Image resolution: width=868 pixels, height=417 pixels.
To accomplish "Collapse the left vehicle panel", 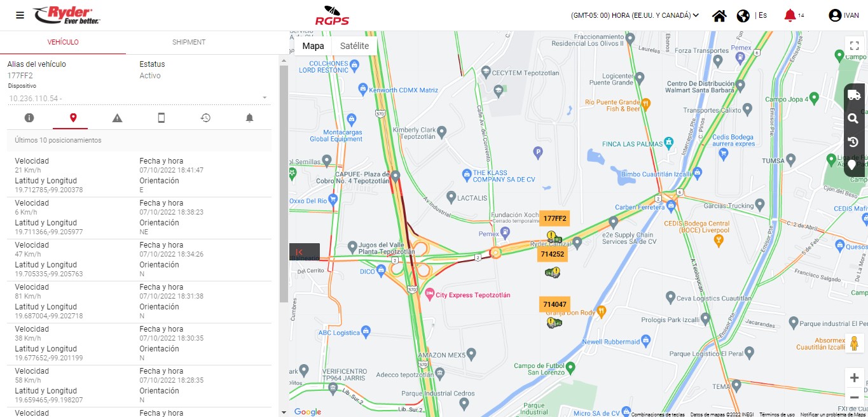I will click(299, 252).
